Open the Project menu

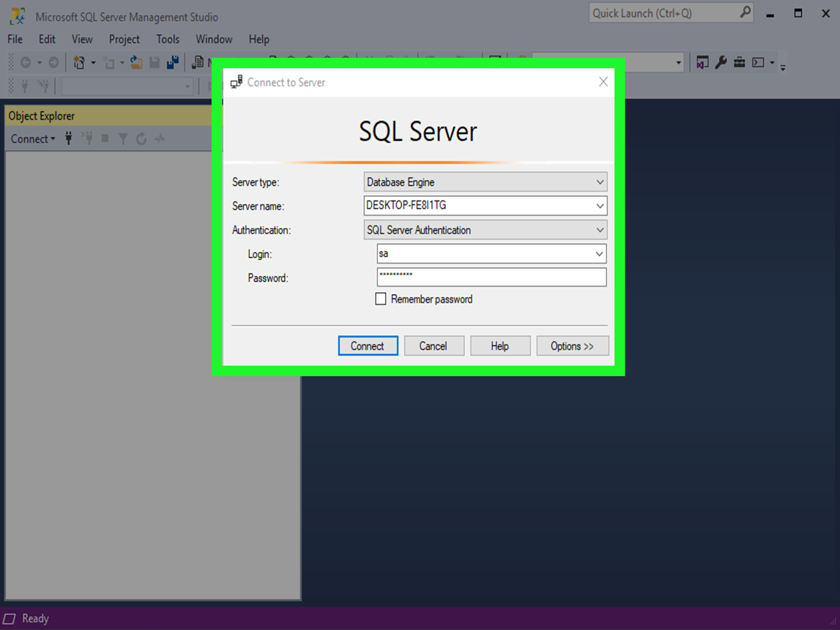point(124,39)
